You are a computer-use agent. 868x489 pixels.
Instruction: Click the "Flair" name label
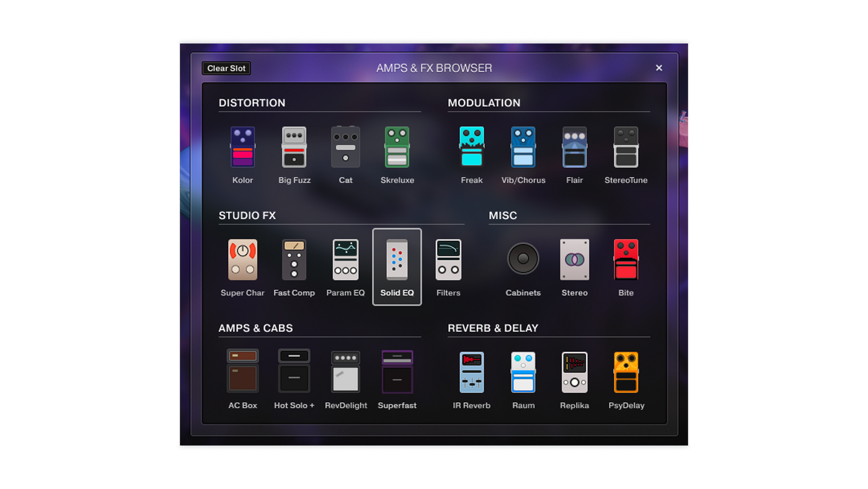[575, 181]
